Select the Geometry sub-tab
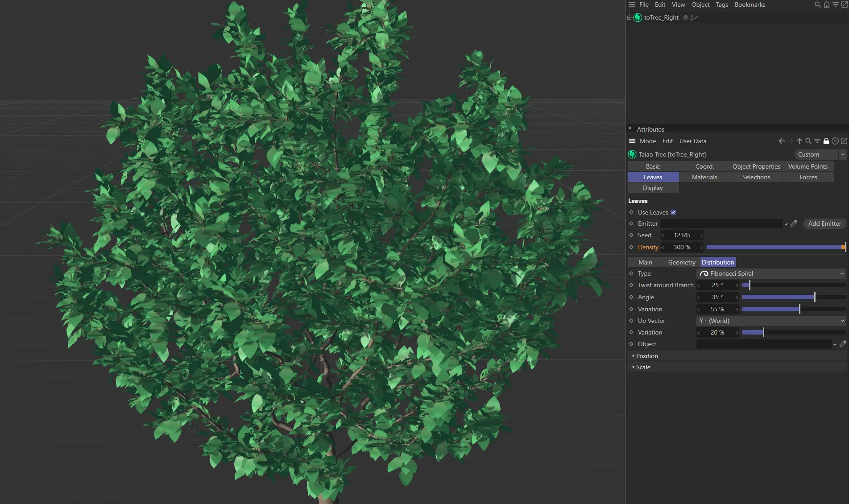The width and height of the screenshot is (849, 504). (681, 262)
